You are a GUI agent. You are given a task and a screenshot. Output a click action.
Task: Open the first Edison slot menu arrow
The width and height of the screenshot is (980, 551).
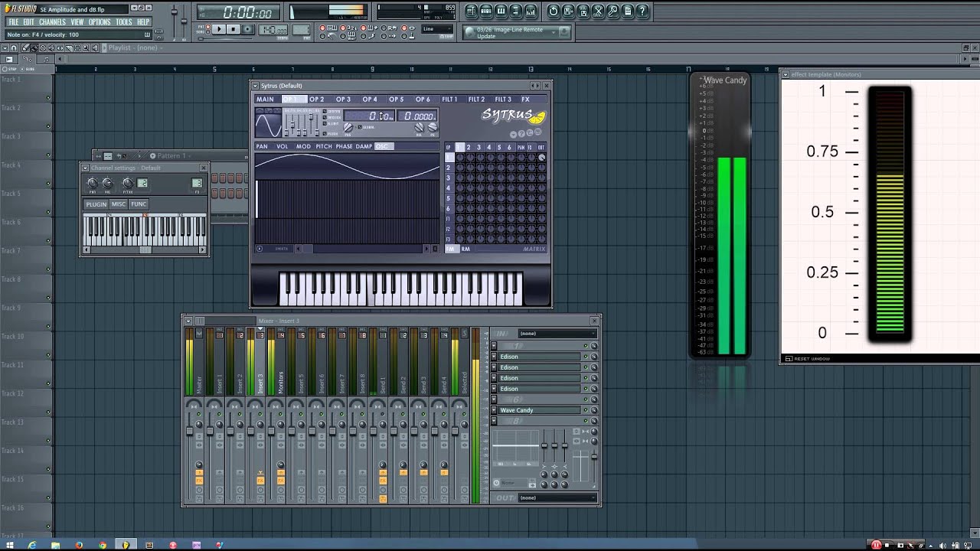coord(494,357)
